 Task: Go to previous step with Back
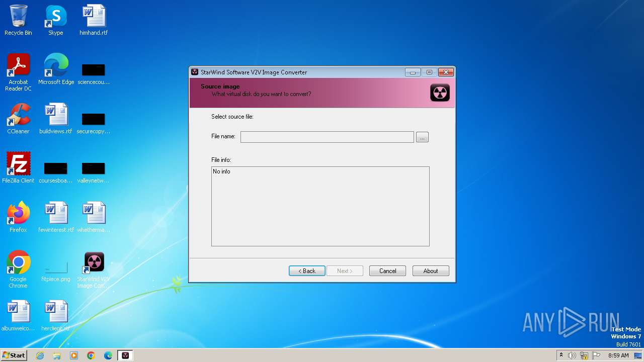(307, 271)
